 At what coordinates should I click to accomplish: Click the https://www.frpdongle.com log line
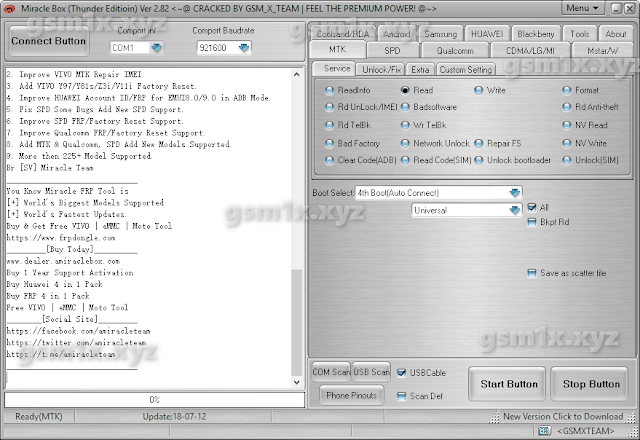61,238
